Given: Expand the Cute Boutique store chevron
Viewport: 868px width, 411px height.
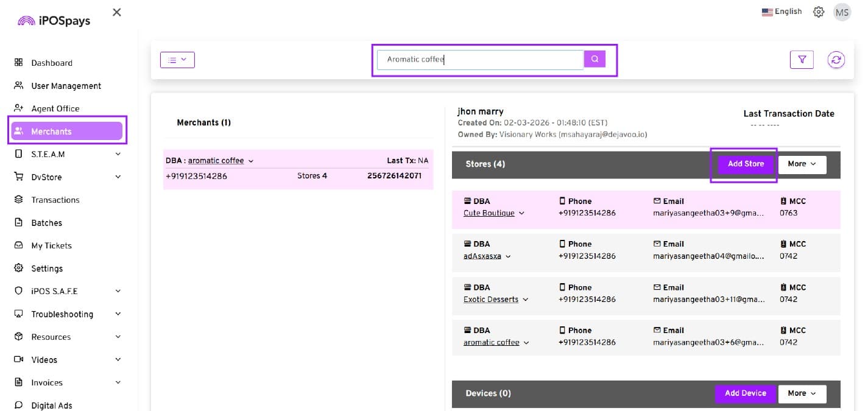Looking at the screenshot, I should click(522, 214).
